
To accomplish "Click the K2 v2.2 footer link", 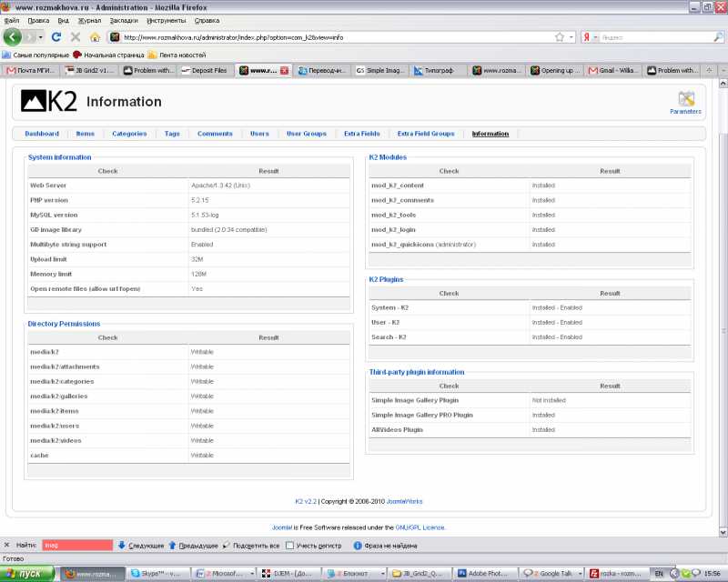I will 306,502.
